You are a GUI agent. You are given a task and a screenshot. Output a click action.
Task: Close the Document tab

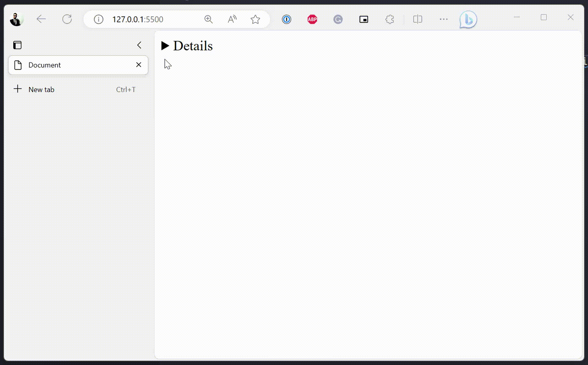point(138,65)
